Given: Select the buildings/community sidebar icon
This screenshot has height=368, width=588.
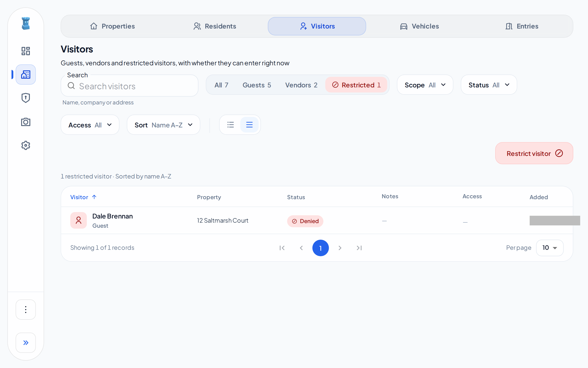Looking at the screenshot, I should [x=26, y=75].
